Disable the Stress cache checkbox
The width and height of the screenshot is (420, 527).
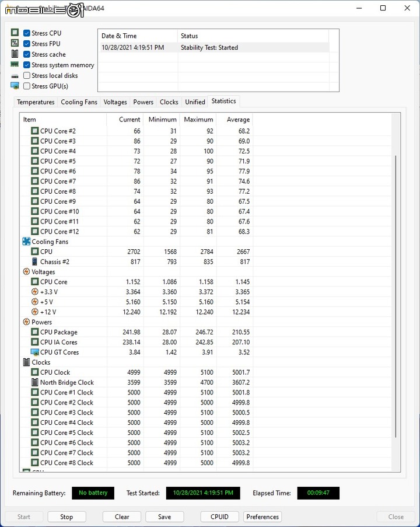coord(27,54)
